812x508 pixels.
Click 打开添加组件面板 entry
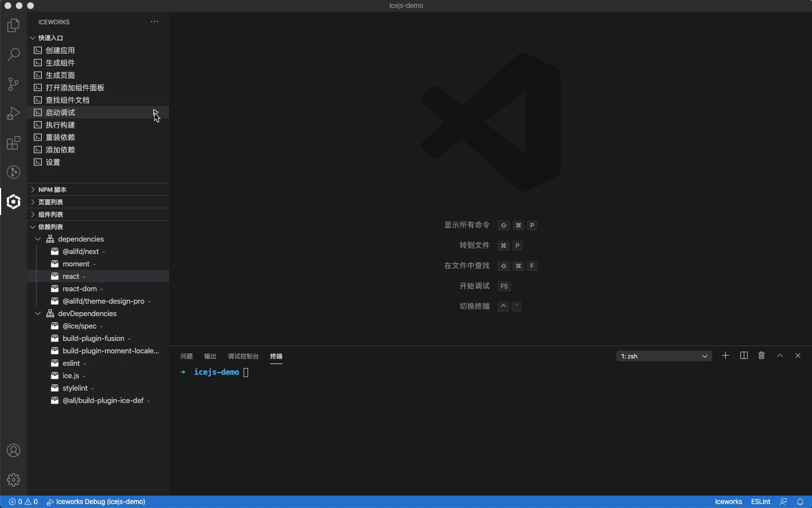click(x=98, y=87)
